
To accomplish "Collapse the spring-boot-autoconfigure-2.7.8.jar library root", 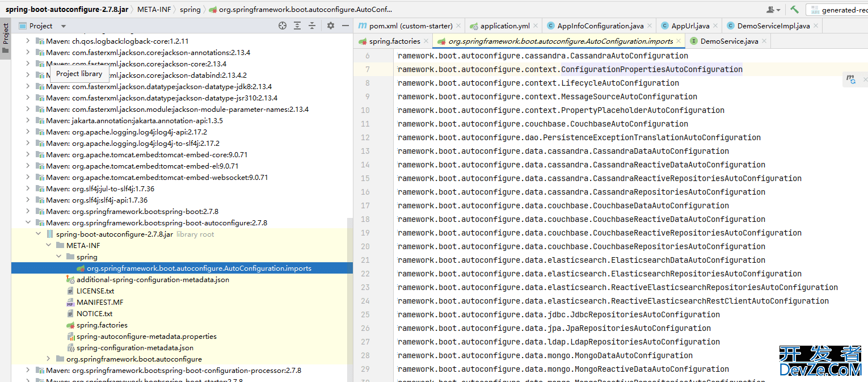I will click(39, 234).
